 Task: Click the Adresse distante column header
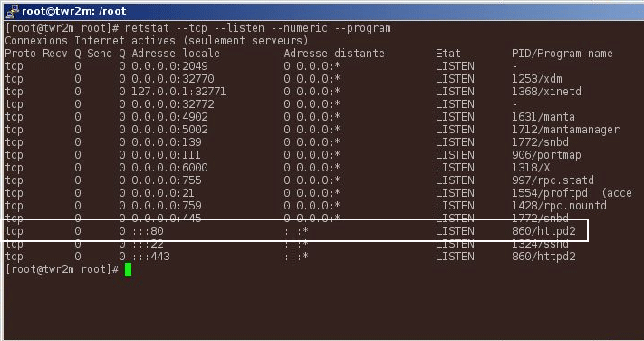coord(334,54)
